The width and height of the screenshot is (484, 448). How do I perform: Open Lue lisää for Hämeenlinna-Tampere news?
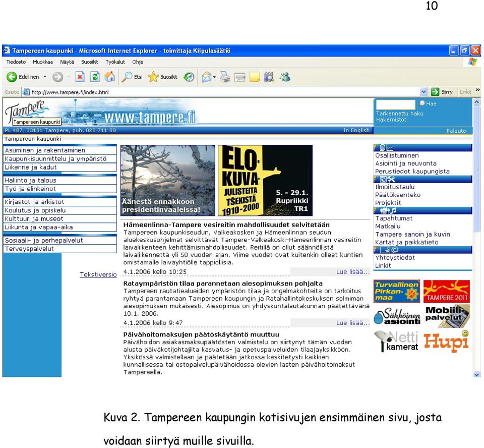(x=352, y=271)
